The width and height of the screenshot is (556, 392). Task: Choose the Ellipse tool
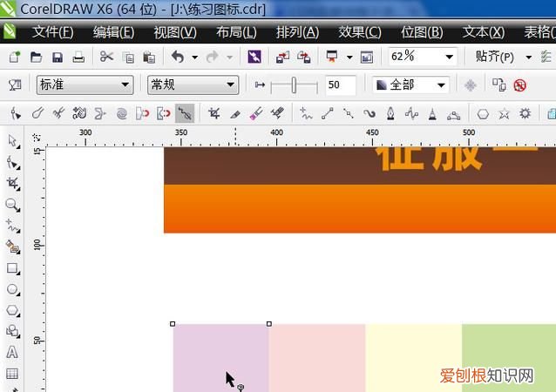(x=12, y=289)
